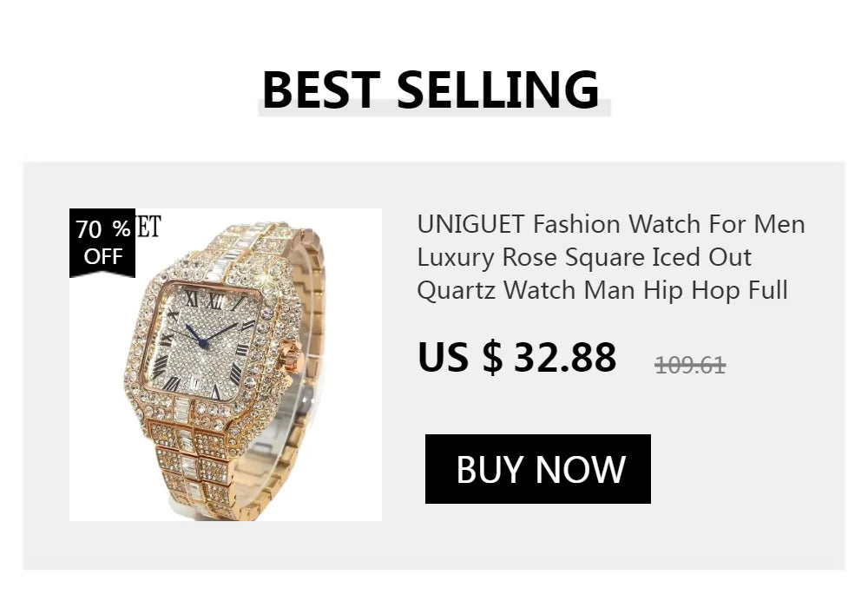Click the gray underline beneath BEST SELLING

tap(434, 109)
